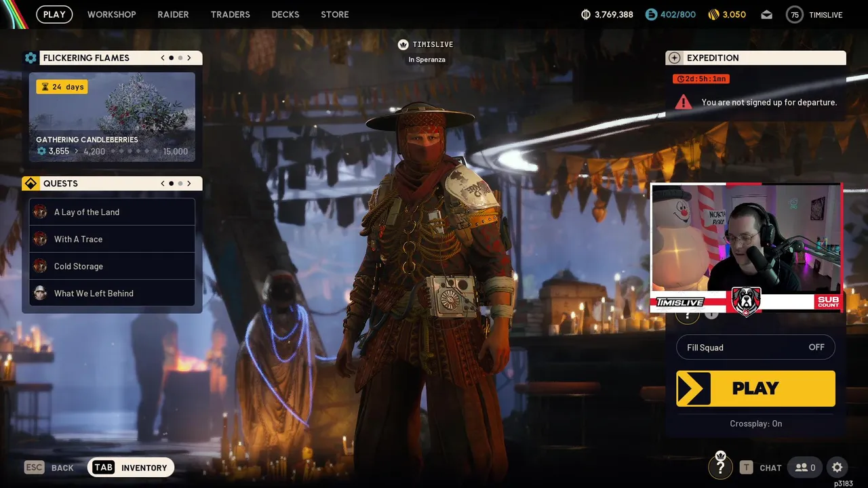Click the level 75 badge
This screenshot has height=488, width=868.
(795, 14)
